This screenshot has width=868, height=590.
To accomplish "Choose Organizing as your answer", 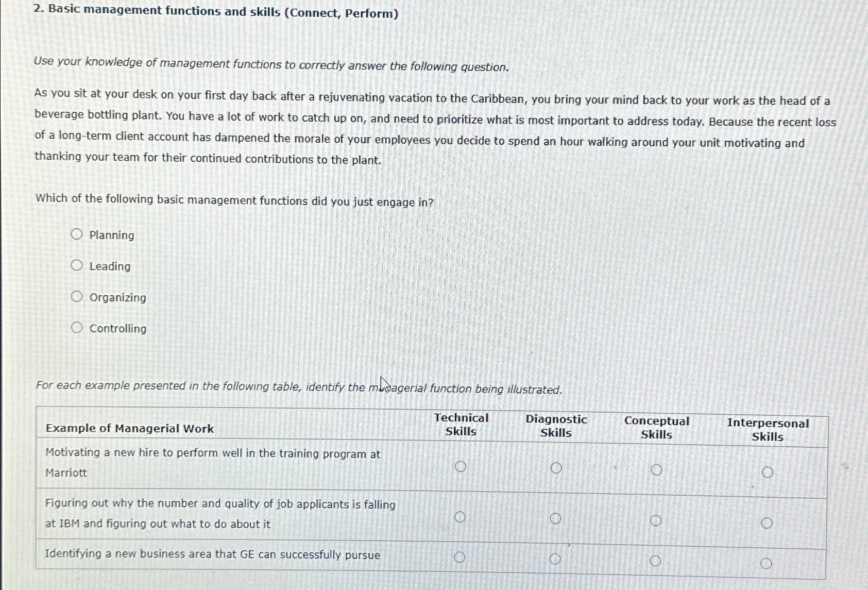I will click(x=78, y=295).
